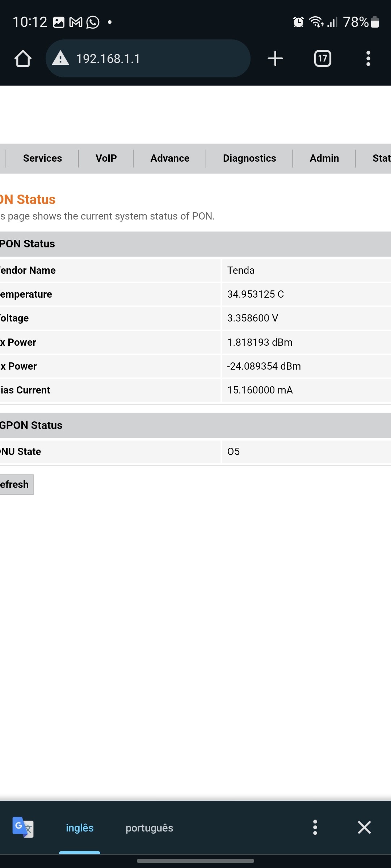
Task: Open the Diagnostics menu tab
Action: [x=249, y=158]
